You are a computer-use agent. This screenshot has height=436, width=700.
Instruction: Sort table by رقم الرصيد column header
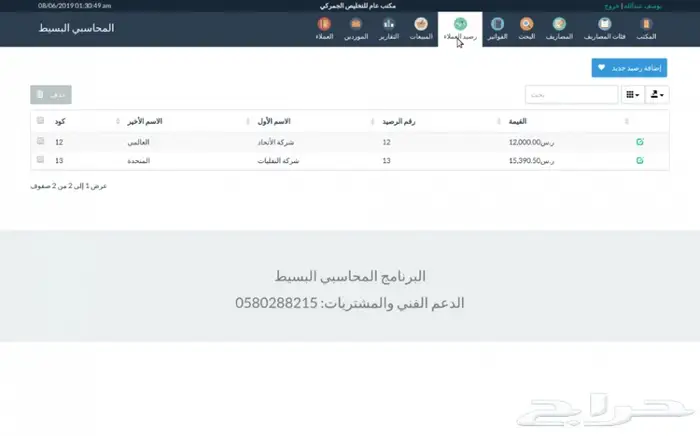pyautogui.click(x=399, y=121)
